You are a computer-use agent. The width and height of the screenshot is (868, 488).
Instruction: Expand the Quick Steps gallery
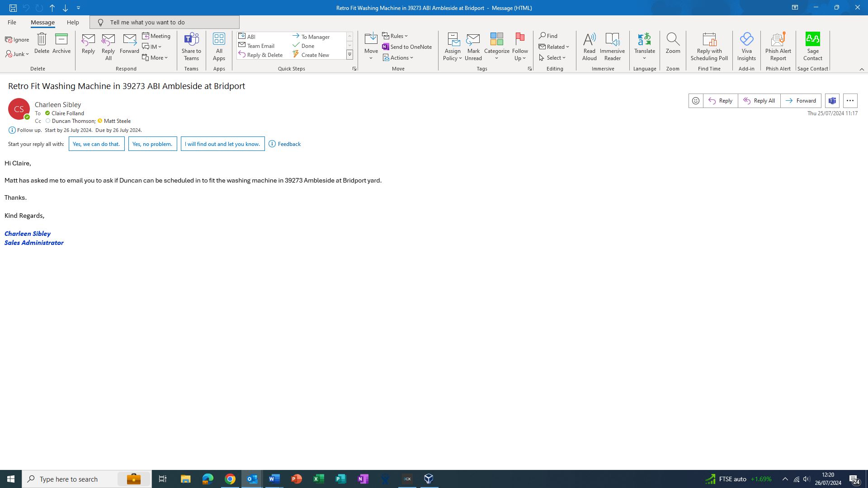coord(349,55)
